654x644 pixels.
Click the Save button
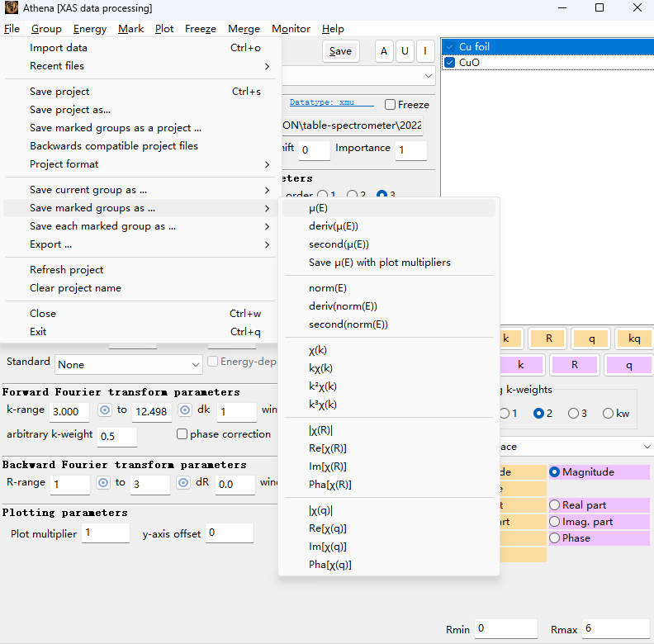tap(340, 51)
